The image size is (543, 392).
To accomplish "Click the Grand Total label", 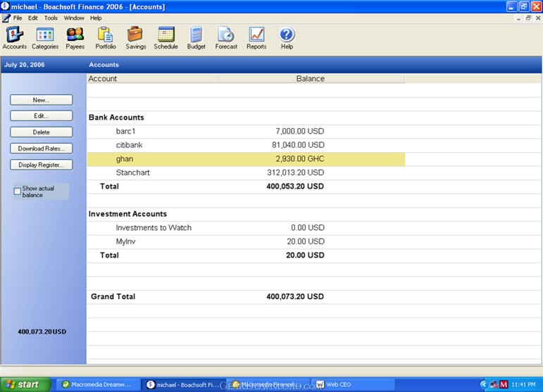I will pyautogui.click(x=113, y=296).
